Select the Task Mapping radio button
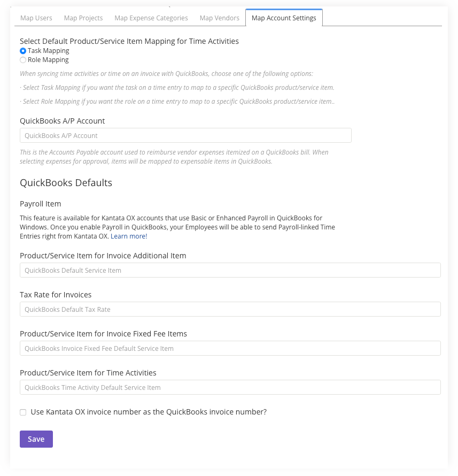The height and width of the screenshot is (476, 458). tap(23, 51)
